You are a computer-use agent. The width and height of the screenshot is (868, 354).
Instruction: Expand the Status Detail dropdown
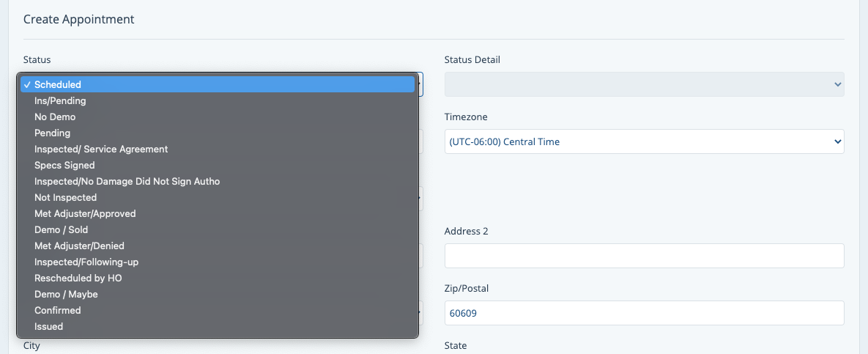pyautogui.click(x=644, y=84)
